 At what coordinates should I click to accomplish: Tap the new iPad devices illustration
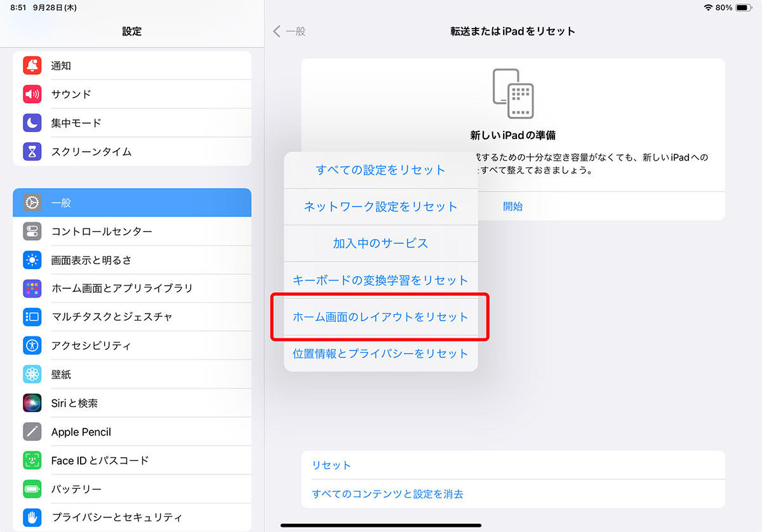[513, 93]
